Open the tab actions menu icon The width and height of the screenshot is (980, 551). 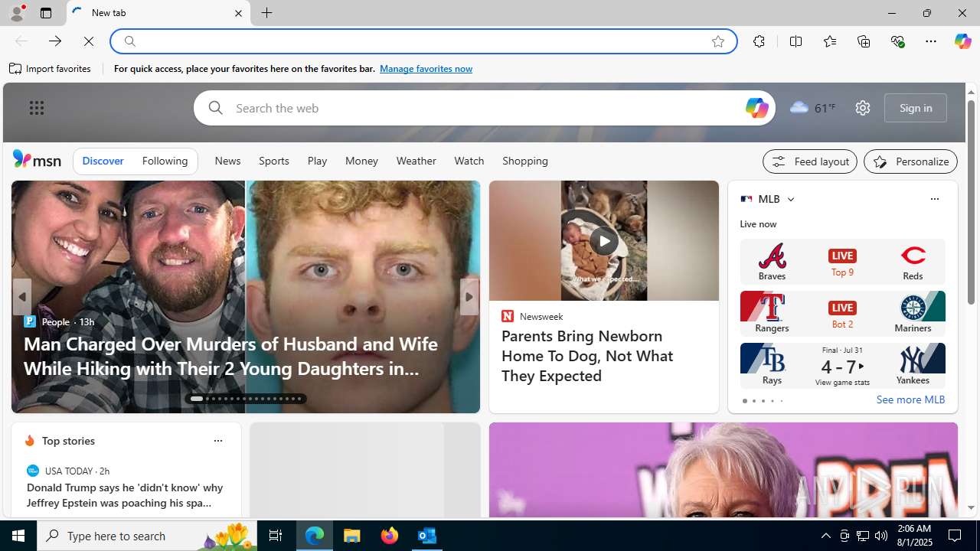pos(46,13)
